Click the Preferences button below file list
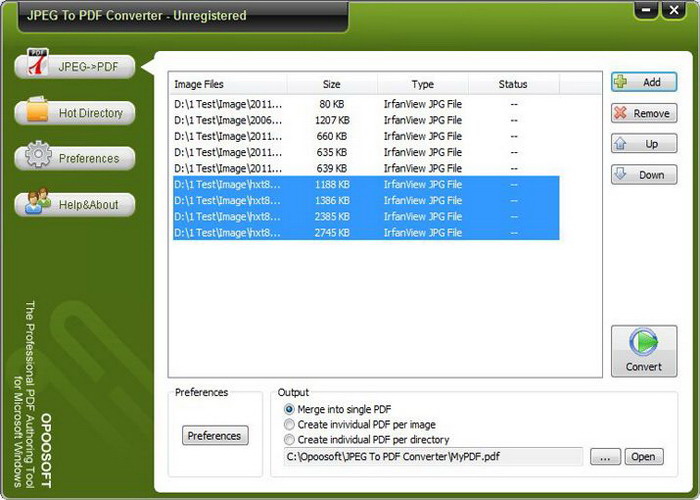 tap(215, 435)
